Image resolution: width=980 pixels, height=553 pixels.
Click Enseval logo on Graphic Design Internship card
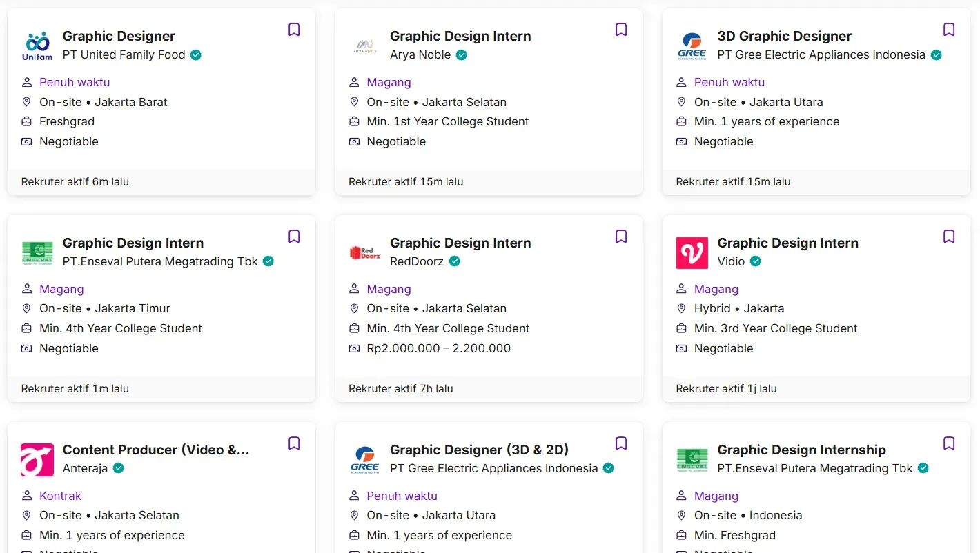pyautogui.click(x=692, y=460)
